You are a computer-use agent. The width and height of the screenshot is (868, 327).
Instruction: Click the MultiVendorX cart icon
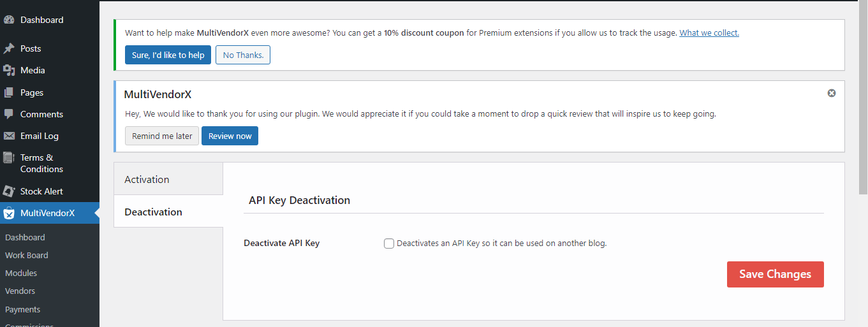pos(9,214)
